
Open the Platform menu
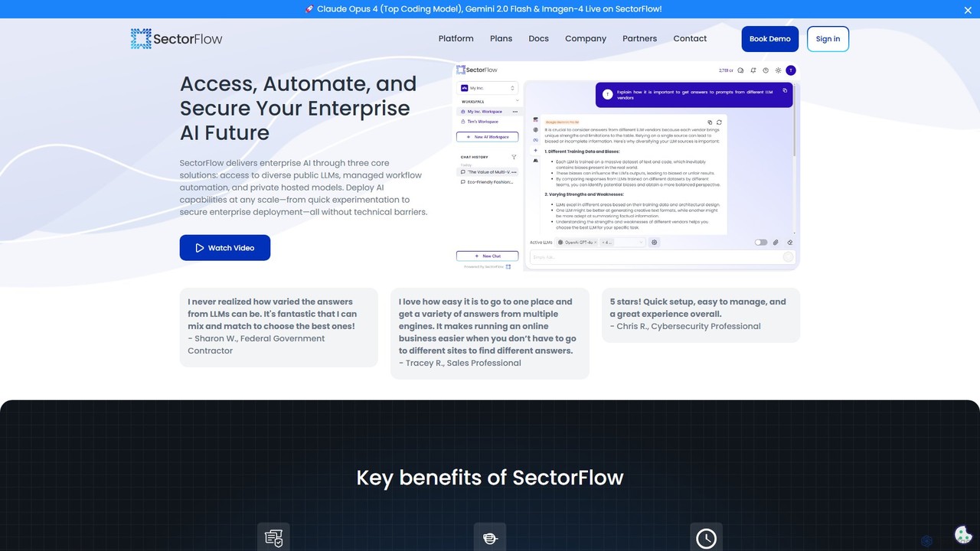pos(456,38)
